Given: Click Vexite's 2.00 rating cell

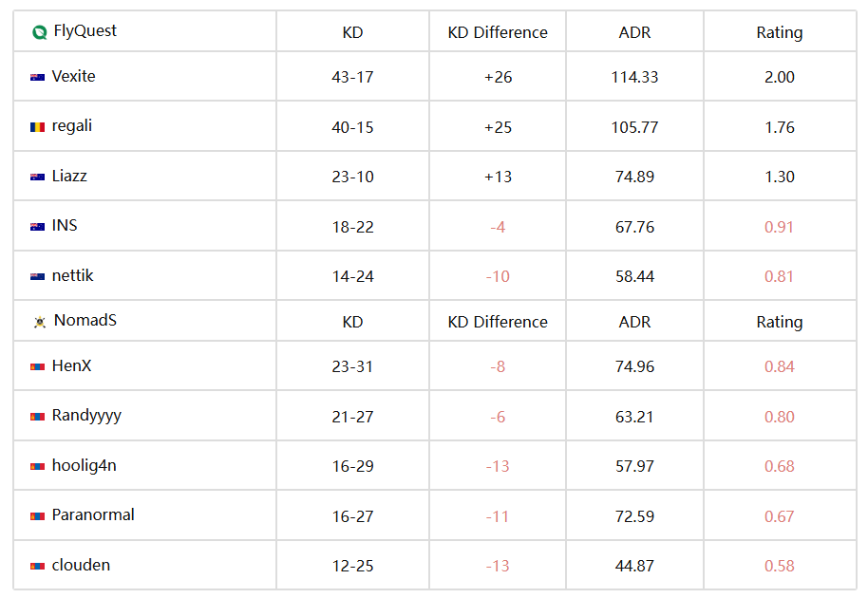Looking at the screenshot, I should 780,77.
